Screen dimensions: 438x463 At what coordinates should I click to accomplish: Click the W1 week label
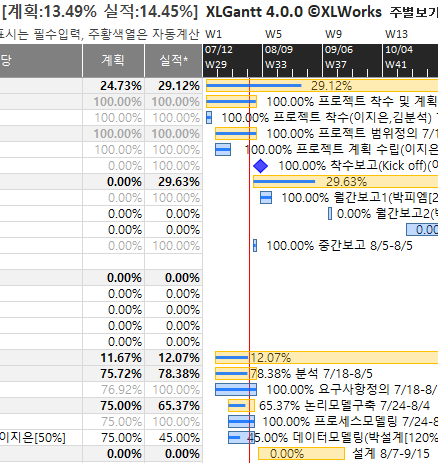[213, 34]
